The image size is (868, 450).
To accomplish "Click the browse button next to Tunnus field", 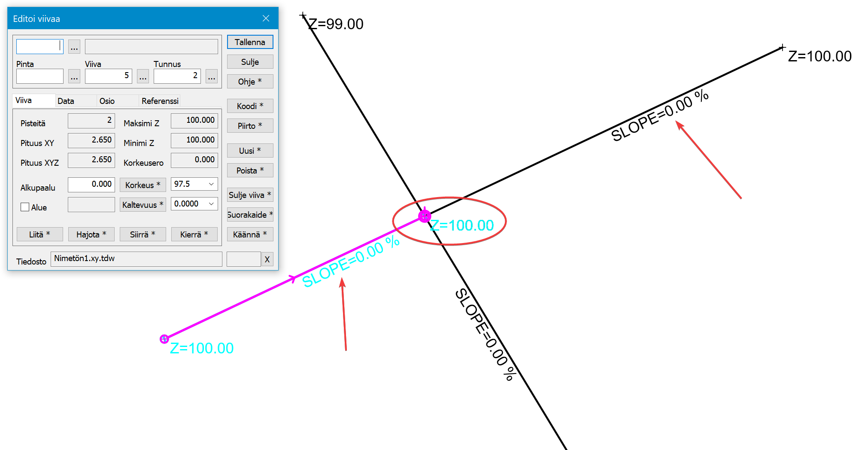I will 212,77.
